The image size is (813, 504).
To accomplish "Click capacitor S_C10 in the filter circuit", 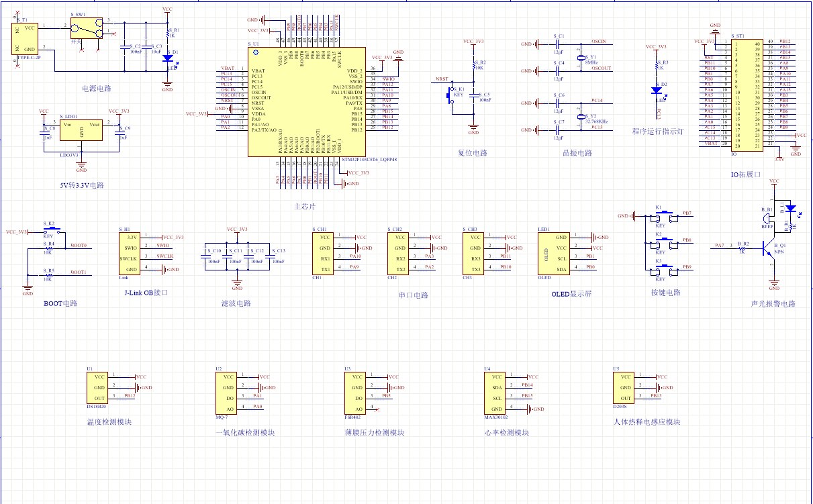I will coord(205,255).
